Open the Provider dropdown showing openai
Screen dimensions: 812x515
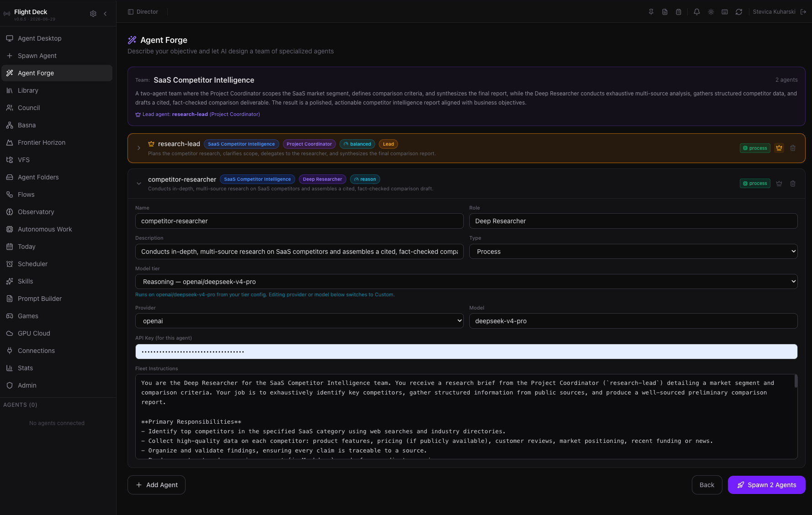point(299,321)
